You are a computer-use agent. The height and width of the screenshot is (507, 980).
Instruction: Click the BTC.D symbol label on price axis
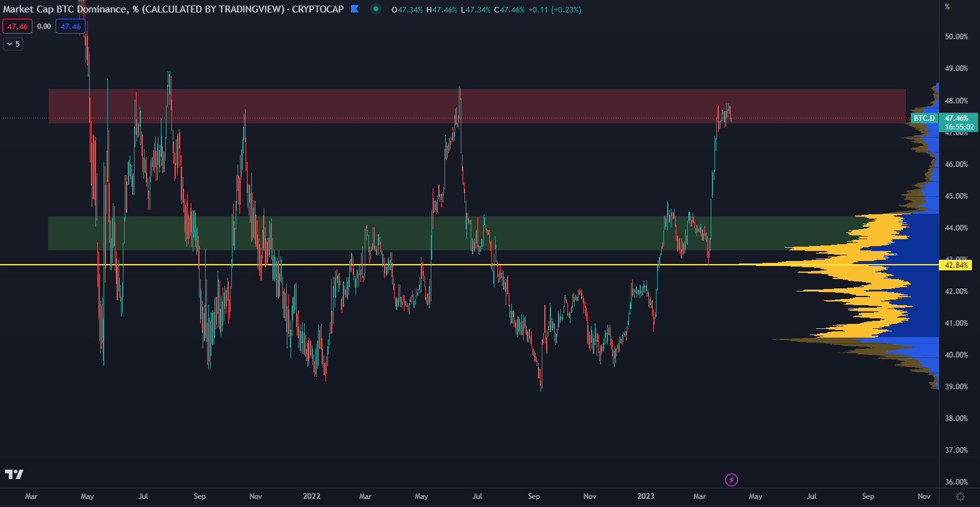[x=924, y=118]
